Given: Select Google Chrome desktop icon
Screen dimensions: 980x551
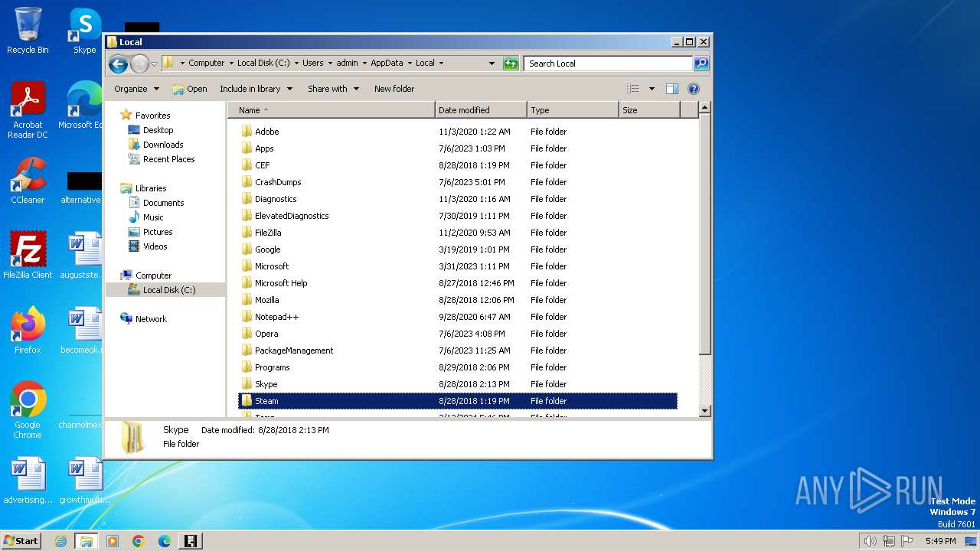Looking at the screenshot, I should (x=28, y=411).
